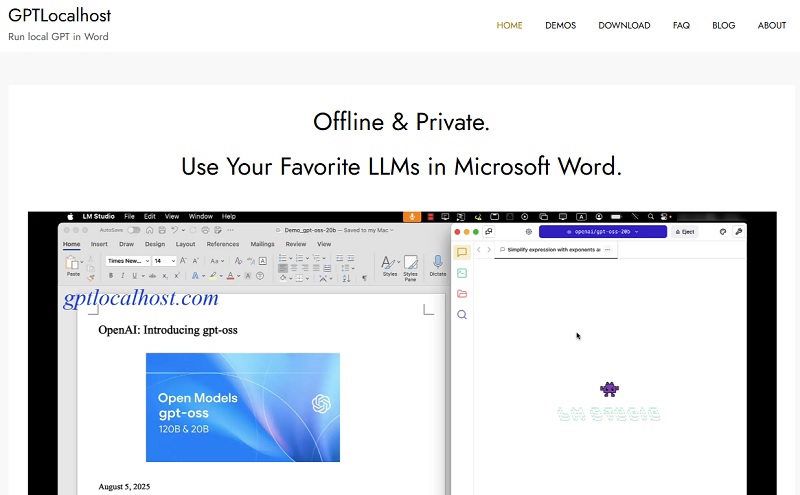Open the LM Studio developer terminal icon
This screenshot has width=800, height=495.
[x=462, y=273]
